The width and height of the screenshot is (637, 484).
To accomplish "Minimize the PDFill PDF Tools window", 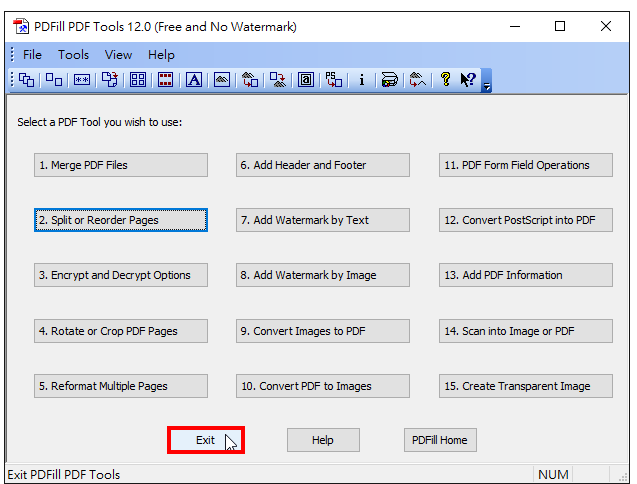I will [x=515, y=27].
